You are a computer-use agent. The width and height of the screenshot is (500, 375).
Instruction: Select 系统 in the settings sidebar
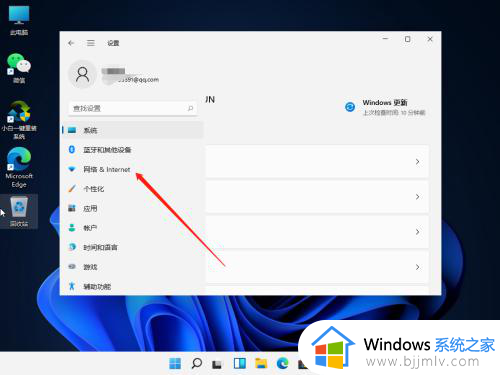coord(133,130)
